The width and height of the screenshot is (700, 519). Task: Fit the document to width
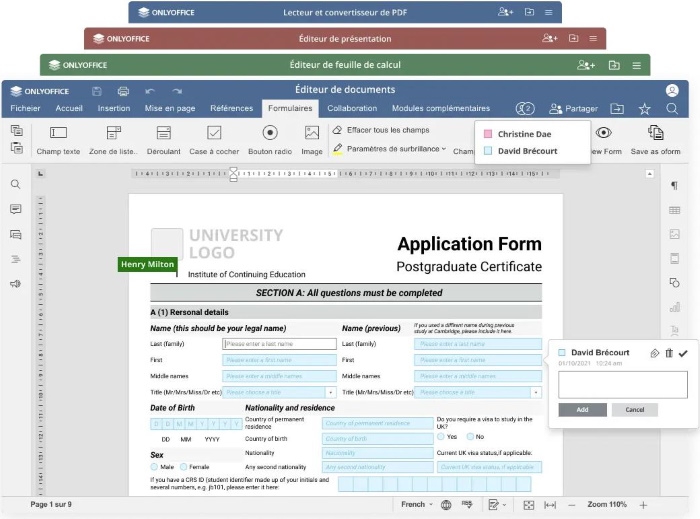point(550,505)
